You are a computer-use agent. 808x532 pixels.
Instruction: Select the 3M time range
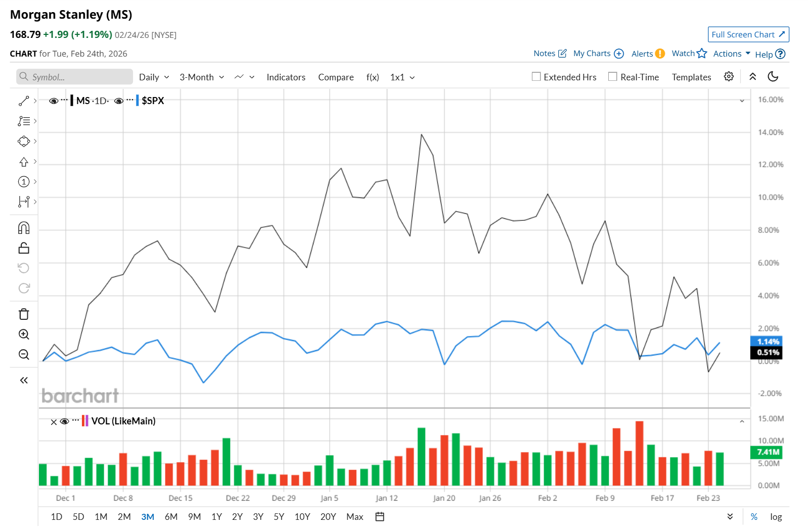tap(148, 516)
